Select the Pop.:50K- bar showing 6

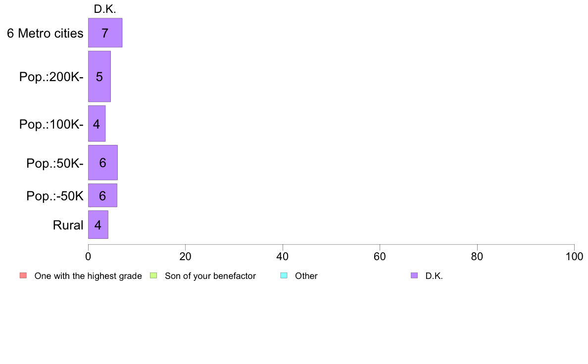tap(103, 163)
